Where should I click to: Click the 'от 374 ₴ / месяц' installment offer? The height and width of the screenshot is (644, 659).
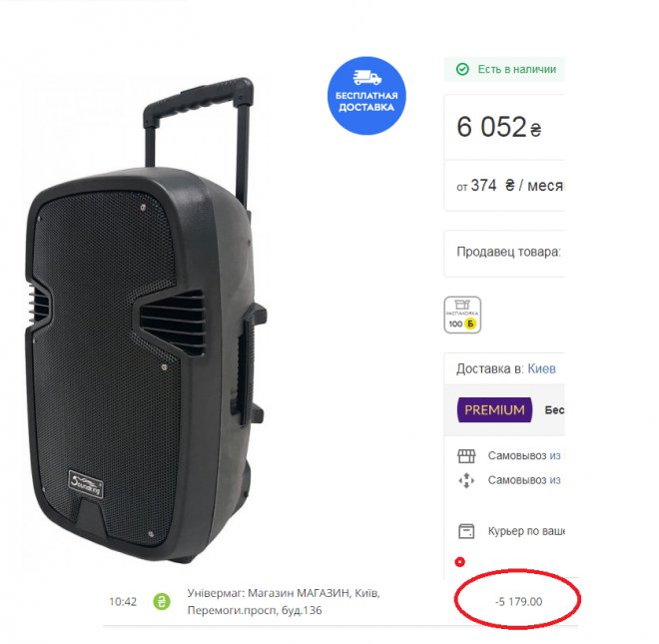pos(509,186)
